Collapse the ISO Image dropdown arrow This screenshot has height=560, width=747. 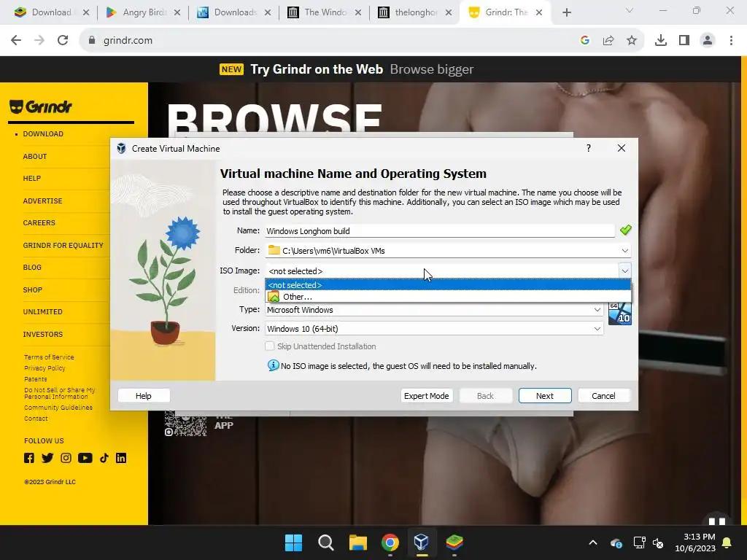click(624, 271)
